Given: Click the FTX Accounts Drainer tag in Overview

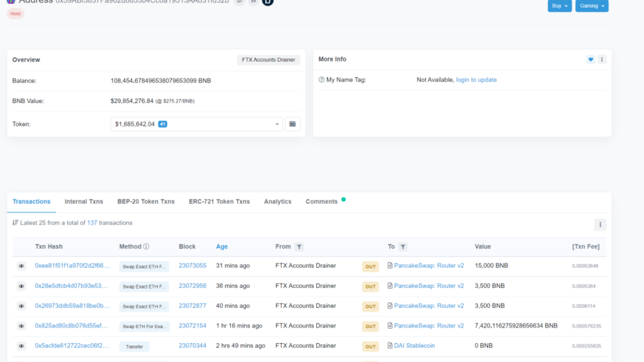Looking at the screenshot, I should (268, 60).
